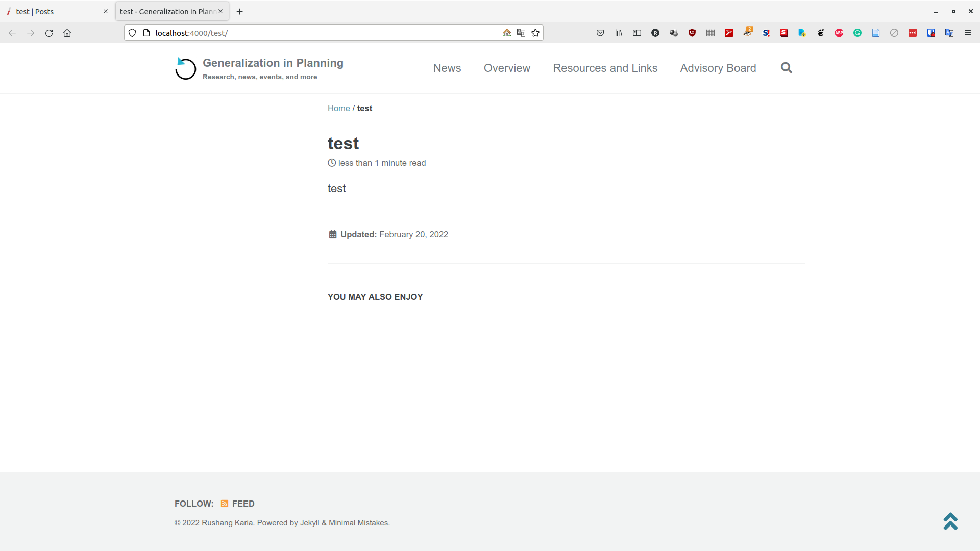Image resolution: width=980 pixels, height=551 pixels.
Task: Click the GNOME foot extension icon
Action: tap(821, 33)
